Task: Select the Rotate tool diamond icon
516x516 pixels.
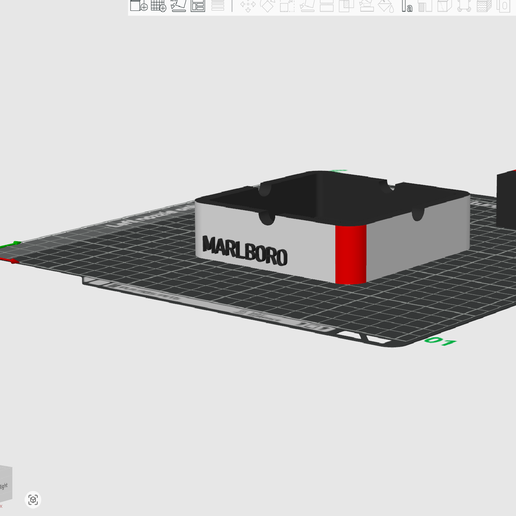Action: 267,6
